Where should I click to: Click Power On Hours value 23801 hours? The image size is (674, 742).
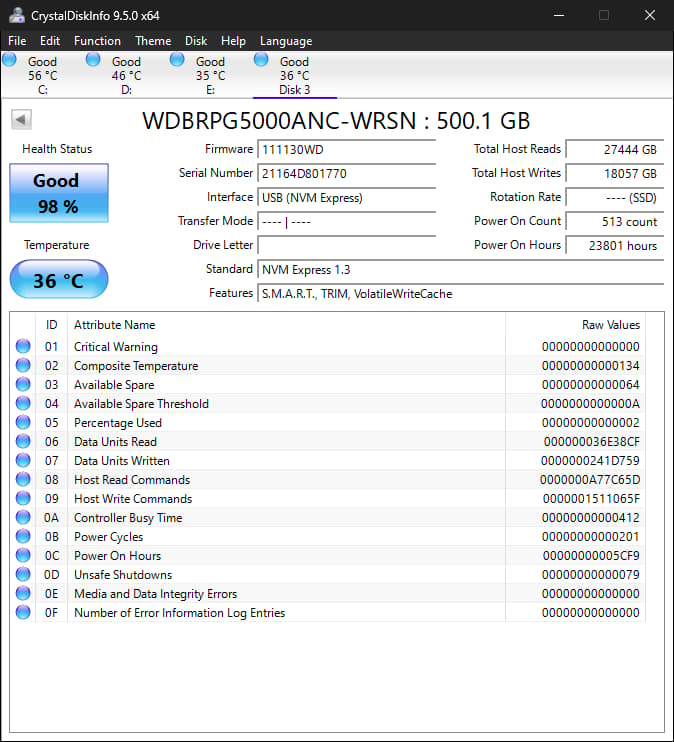click(615, 245)
